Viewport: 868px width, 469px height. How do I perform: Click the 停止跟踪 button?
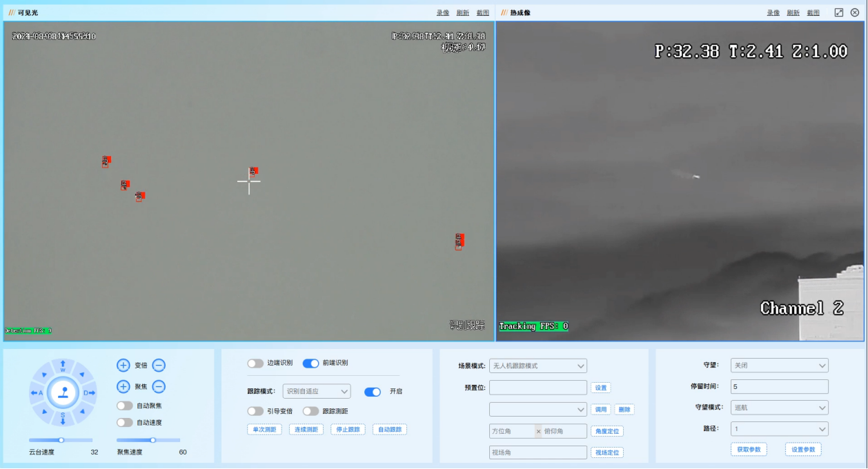pos(348,430)
